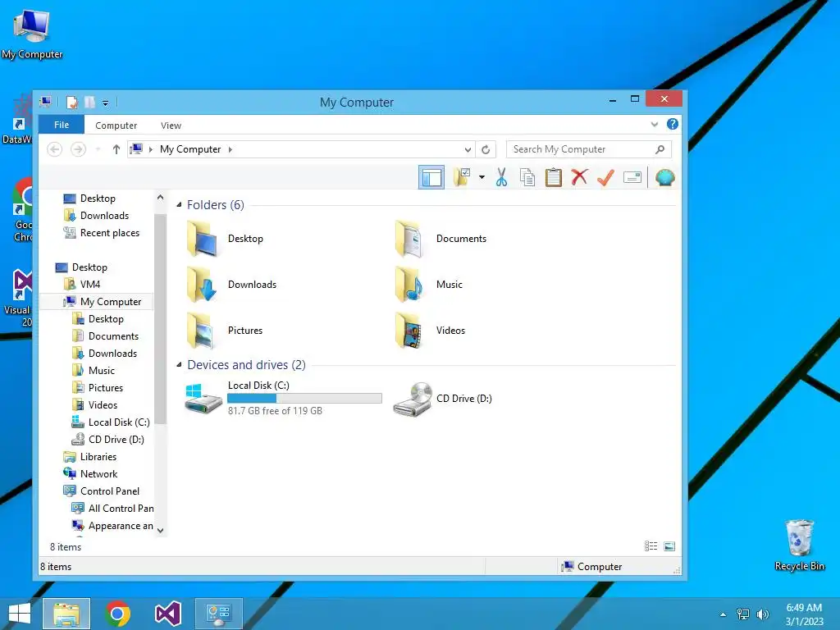This screenshot has height=630, width=840.
Task: Select Documents in the navigation tree
Action: pos(106,336)
